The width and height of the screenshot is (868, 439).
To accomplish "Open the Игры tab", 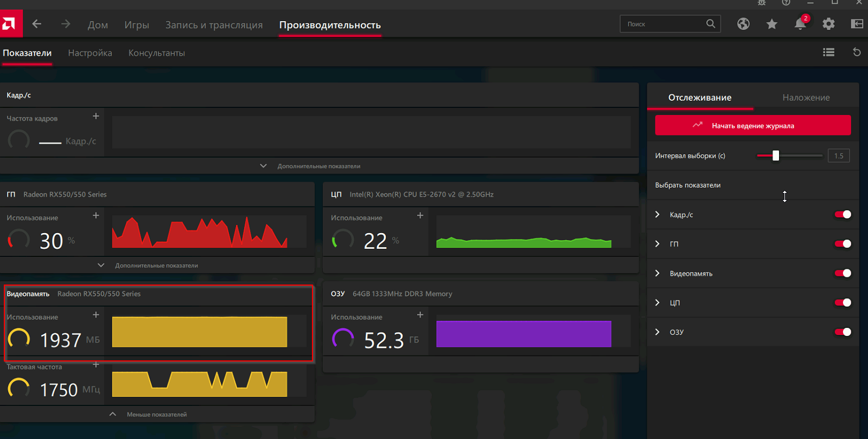I will click(x=137, y=25).
